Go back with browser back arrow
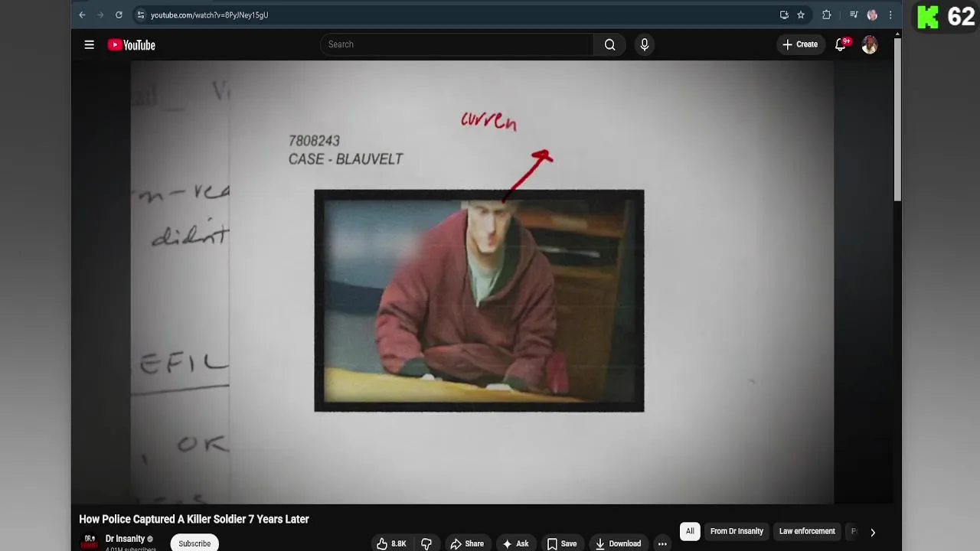 (x=82, y=15)
